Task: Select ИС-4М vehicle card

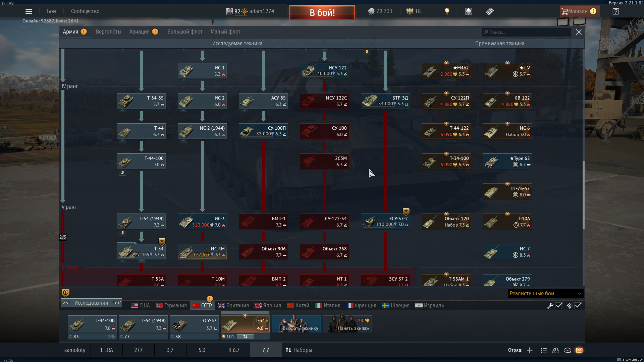Action: (202, 252)
